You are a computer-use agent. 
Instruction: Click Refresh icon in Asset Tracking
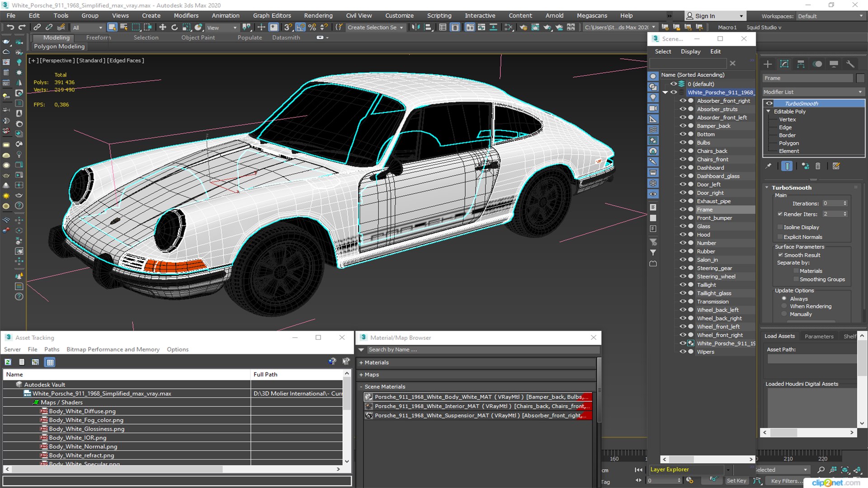coord(8,362)
